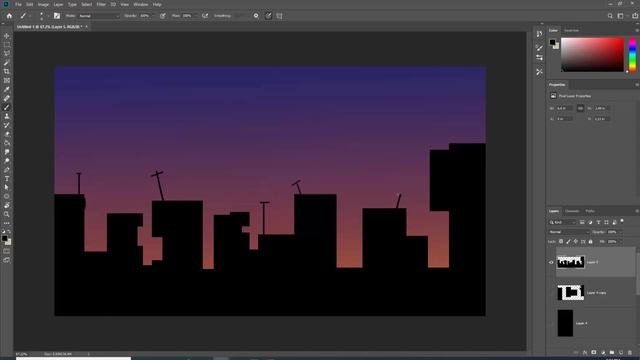
Task: Select the Rectangular Marquee tool
Action: (7, 45)
